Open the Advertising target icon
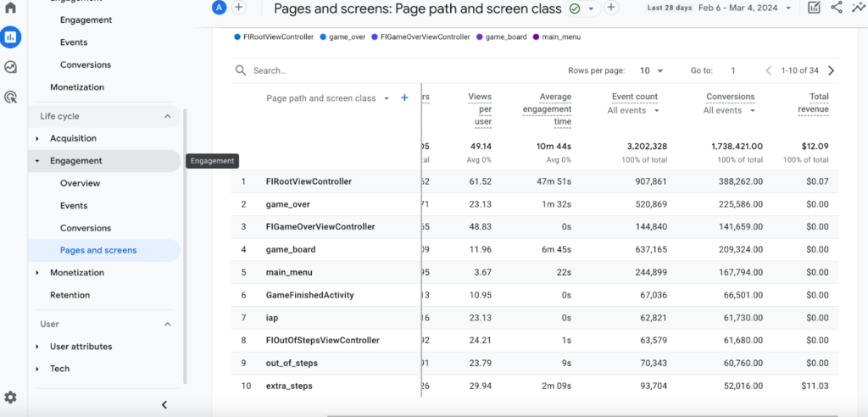868x417 pixels. pyautogui.click(x=10, y=97)
